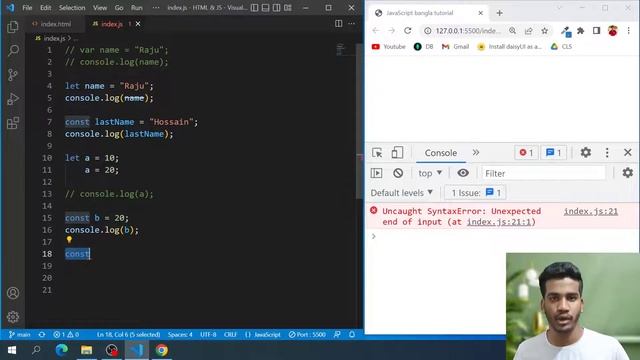Open Console settings gear
The image size is (640, 360).
[x=627, y=173]
